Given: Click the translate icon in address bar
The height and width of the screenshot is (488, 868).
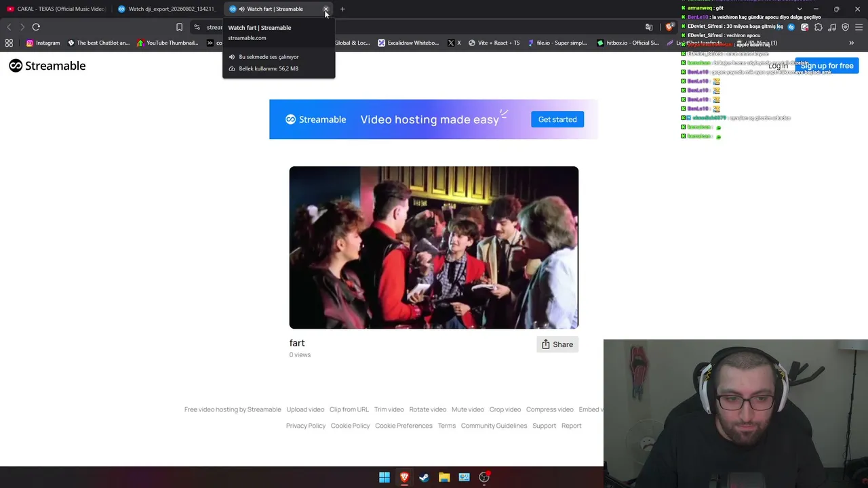Looking at the screenshot, I should (x=649, y=27).
